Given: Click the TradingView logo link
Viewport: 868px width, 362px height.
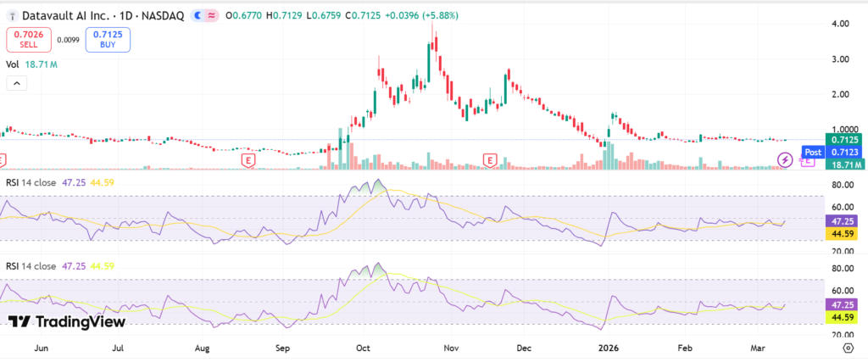Looking at the screenshot, I should tap(67, 322).
